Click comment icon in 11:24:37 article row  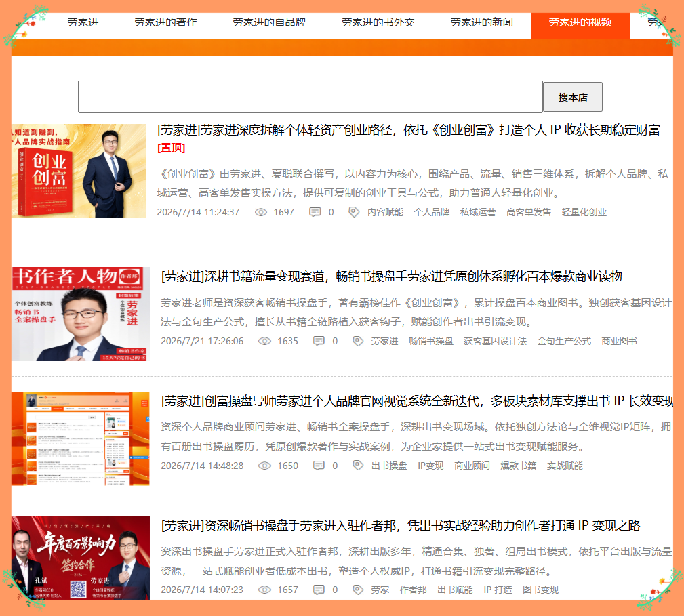tap(315, 212)
